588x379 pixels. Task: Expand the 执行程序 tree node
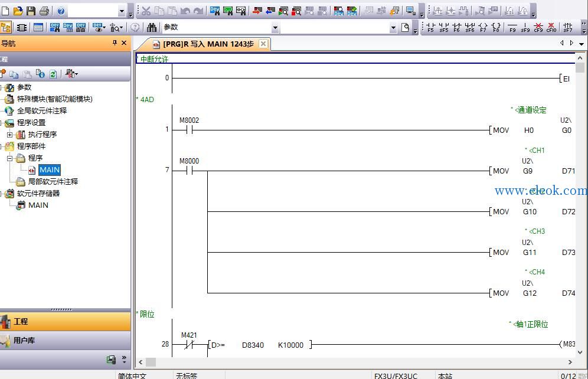(x=10, y=135)
